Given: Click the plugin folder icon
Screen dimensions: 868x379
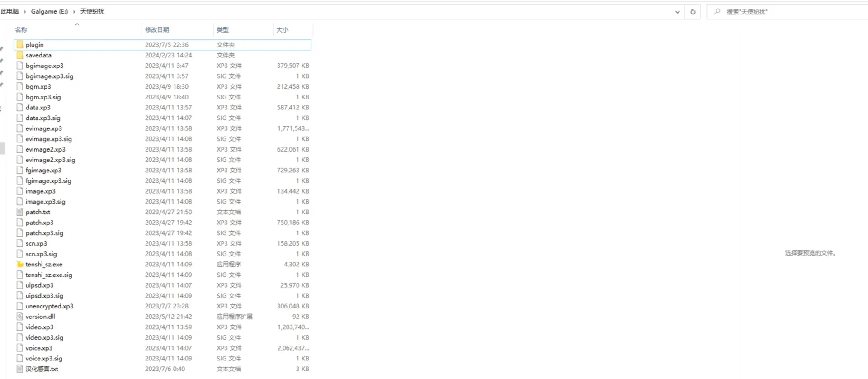Looking at the screenshot, I should click(19, 44).
